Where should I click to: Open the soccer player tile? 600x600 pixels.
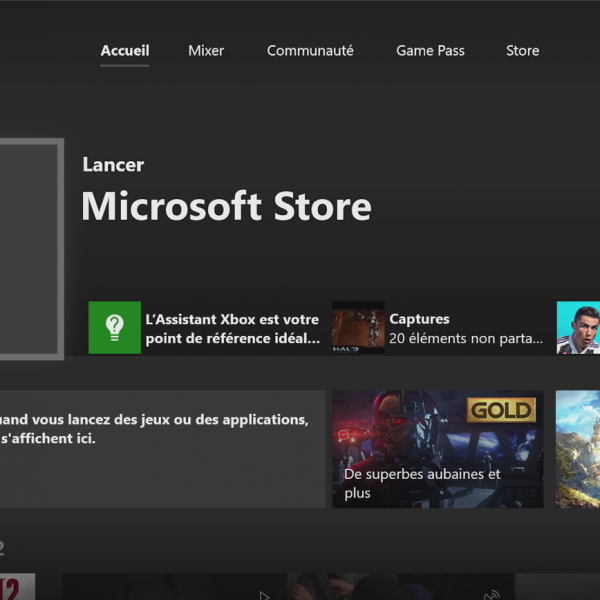pos(578,328)
